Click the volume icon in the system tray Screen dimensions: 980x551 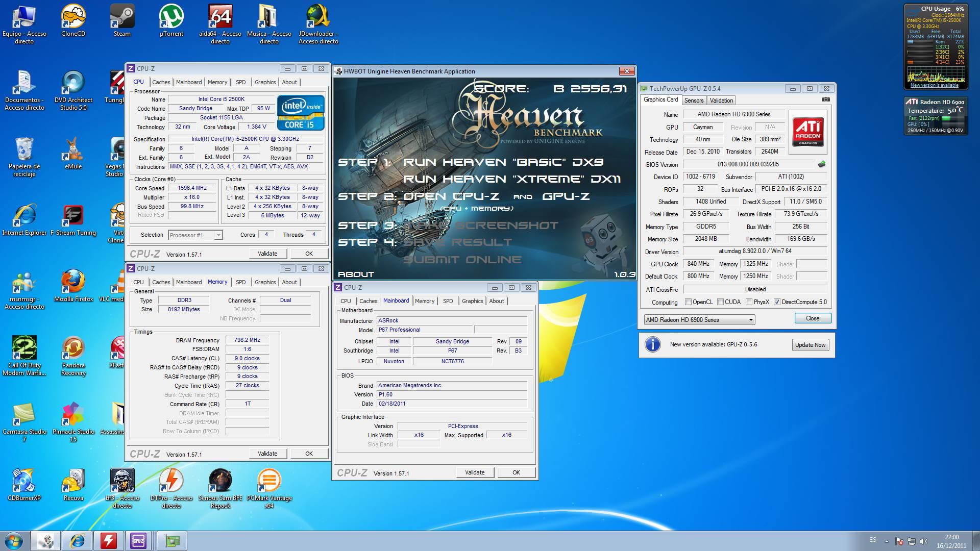pyautogui.click(x=924, y=541)
